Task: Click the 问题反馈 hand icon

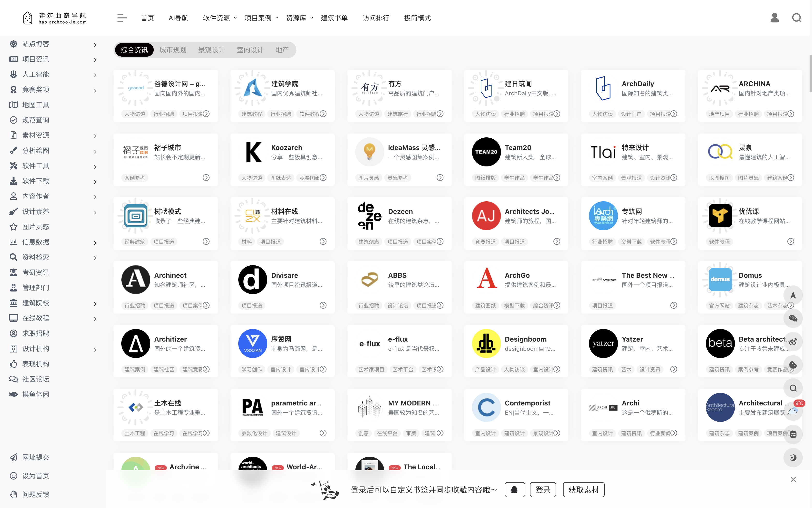Action: [x=14, y=494]
